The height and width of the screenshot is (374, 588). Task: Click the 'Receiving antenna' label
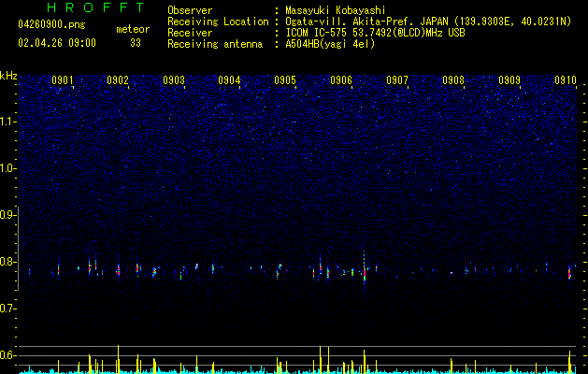coord(215,44)
